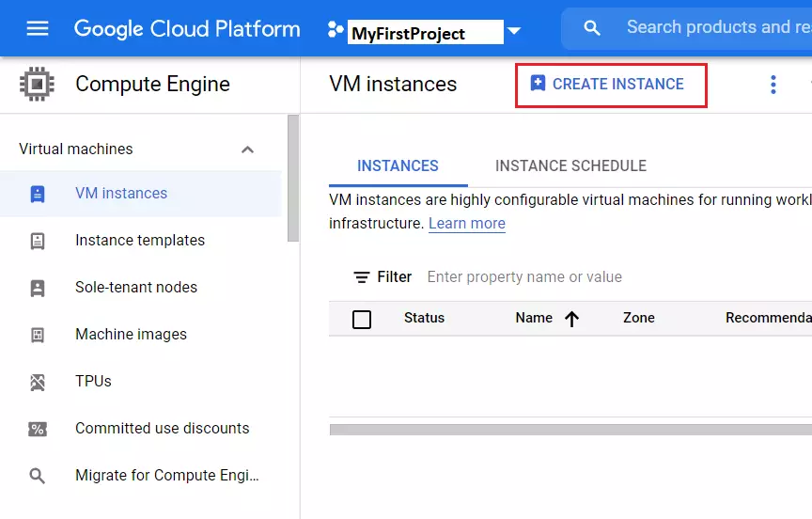The image size is (812, 519).
Task: Click the Recommendations column header
Action: (769, 318)
